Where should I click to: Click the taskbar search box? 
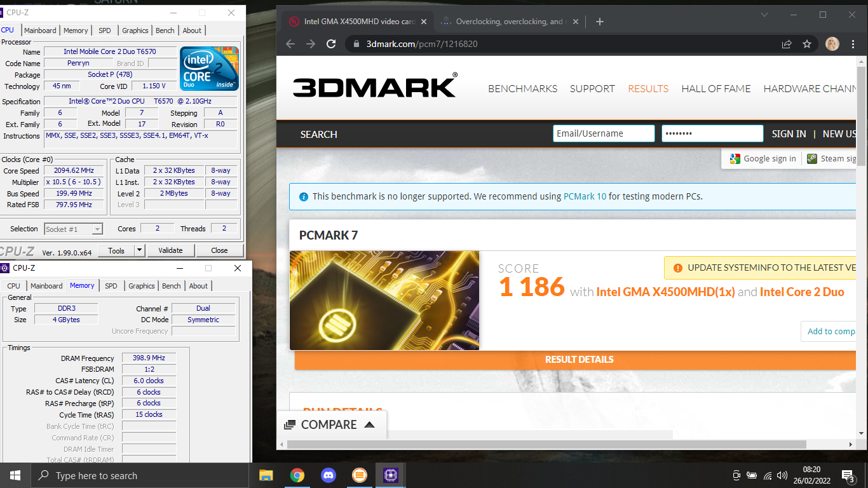[139, 475]
